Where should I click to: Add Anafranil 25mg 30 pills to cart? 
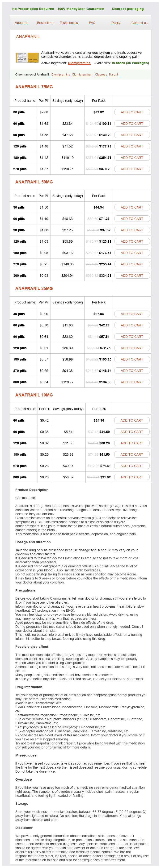(x=132, y=314)
